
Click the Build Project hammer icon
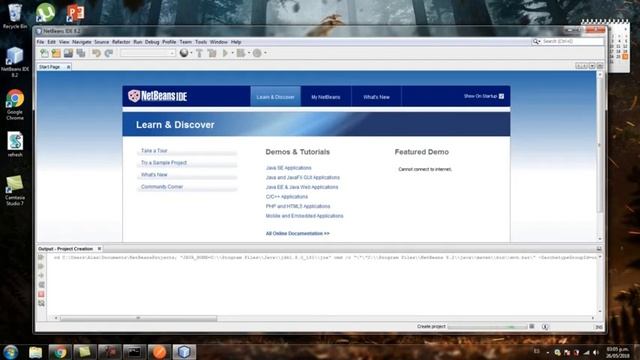(199, 53)
